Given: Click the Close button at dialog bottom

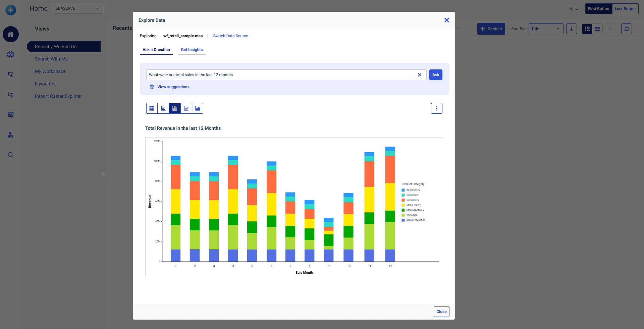Looking at the screenshot, I should [x=441, y=312].
